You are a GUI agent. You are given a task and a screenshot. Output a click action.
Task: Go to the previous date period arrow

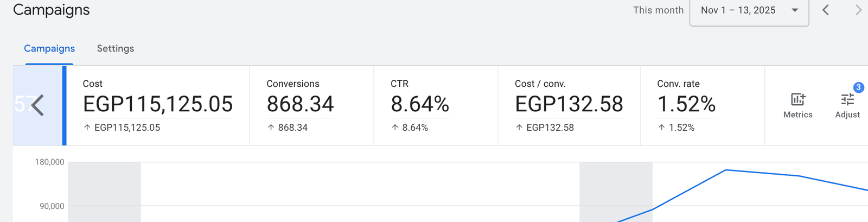(x=826, y=10)
